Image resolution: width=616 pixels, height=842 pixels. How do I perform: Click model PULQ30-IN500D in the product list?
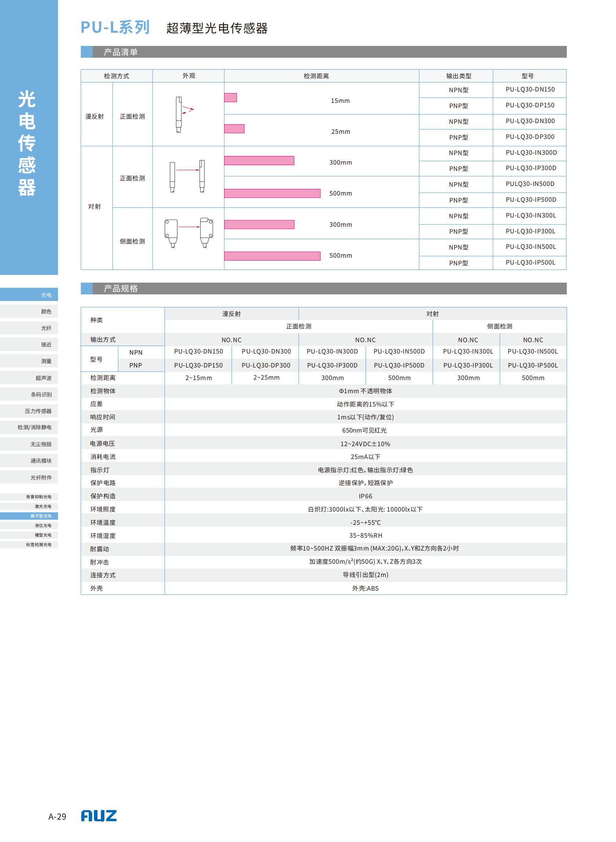[530, 184]
